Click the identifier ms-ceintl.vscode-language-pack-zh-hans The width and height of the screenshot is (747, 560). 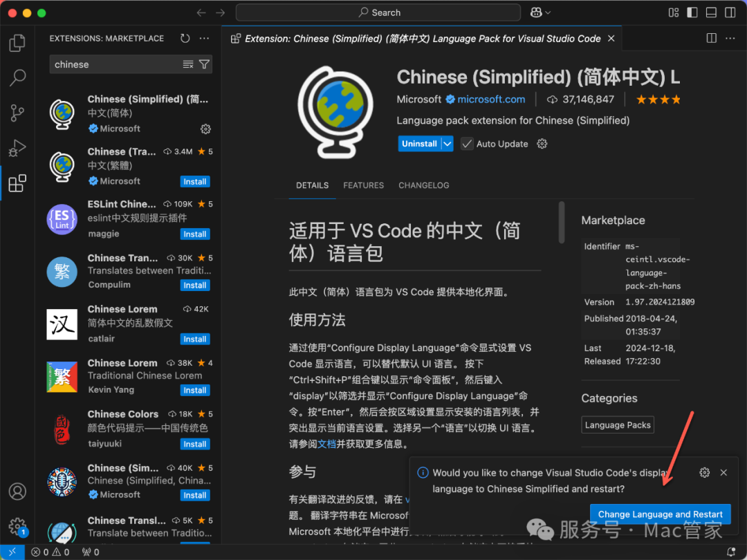coord(658,266)
